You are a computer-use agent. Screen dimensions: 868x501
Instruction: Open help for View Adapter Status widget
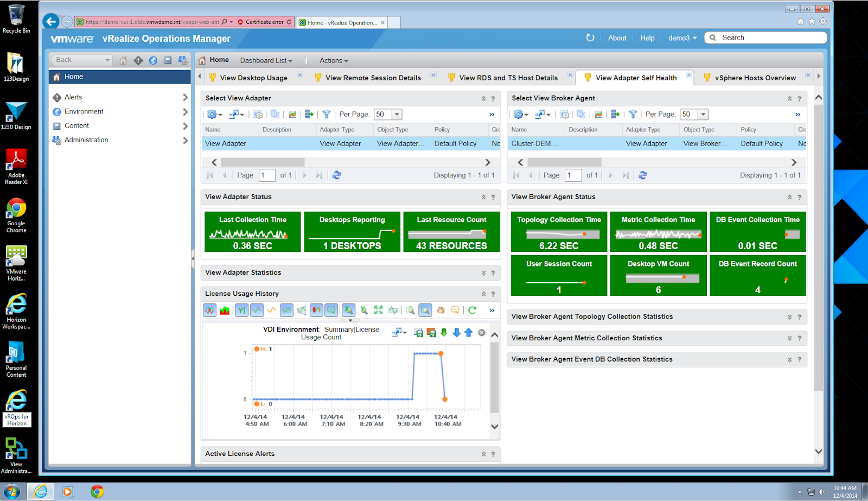coord(493,198)
